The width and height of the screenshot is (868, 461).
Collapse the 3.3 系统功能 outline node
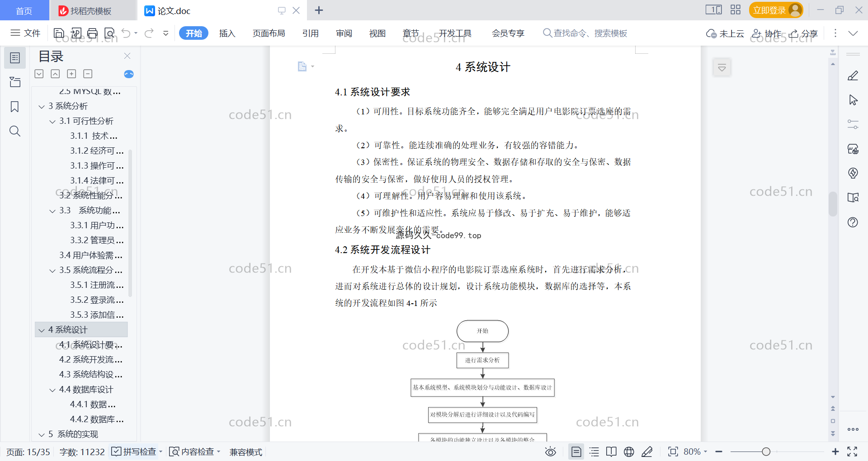pyautogui.click(x=52, y=211)
